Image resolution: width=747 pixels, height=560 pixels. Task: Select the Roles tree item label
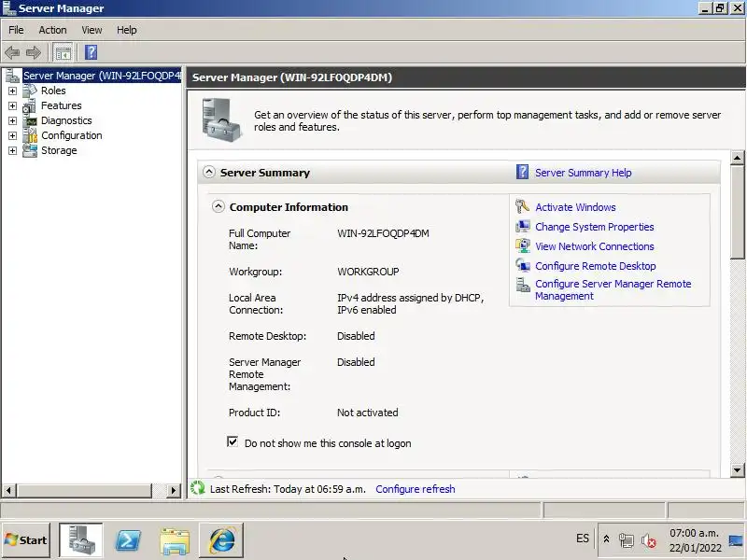pyautogui.click(x=53, y=91)
